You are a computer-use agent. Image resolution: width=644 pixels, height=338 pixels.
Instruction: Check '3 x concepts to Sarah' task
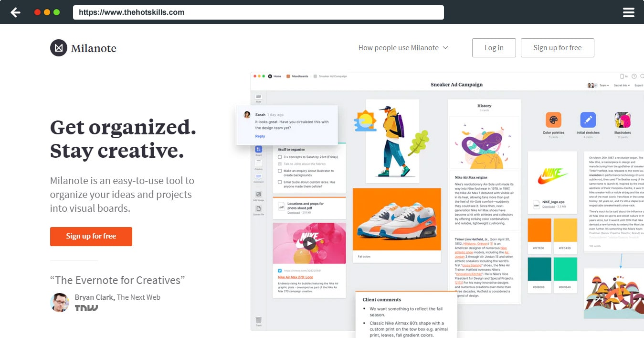pos(280,157)
